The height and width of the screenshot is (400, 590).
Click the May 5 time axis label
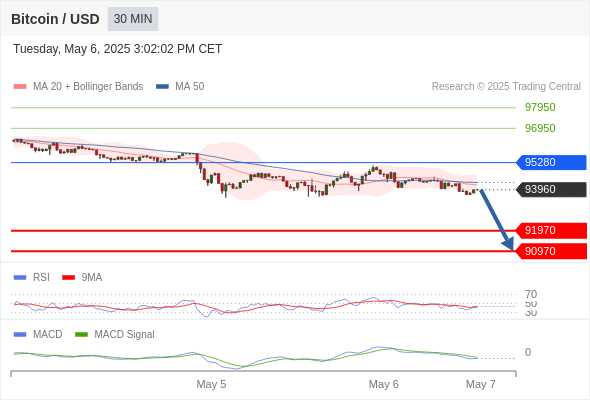click(211, 384)
